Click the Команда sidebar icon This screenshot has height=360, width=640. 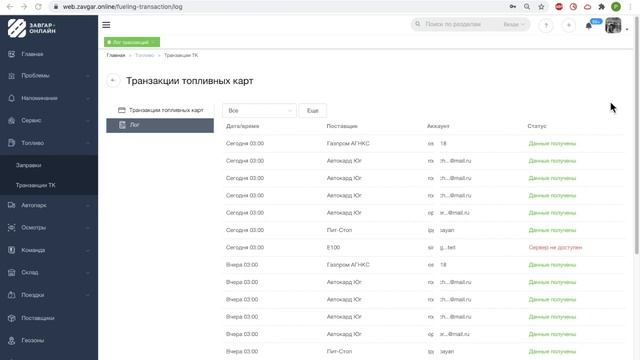coord(11,250)
